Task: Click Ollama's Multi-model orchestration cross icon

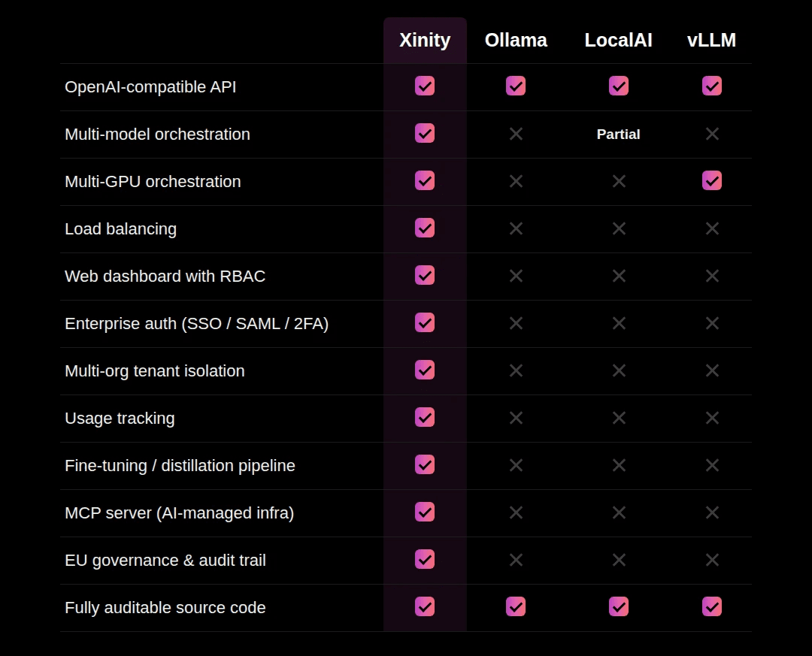Action: coord(516,134)
